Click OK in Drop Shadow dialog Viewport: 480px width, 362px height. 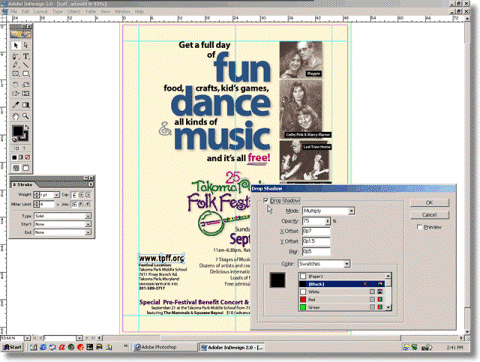pos(429,202)
